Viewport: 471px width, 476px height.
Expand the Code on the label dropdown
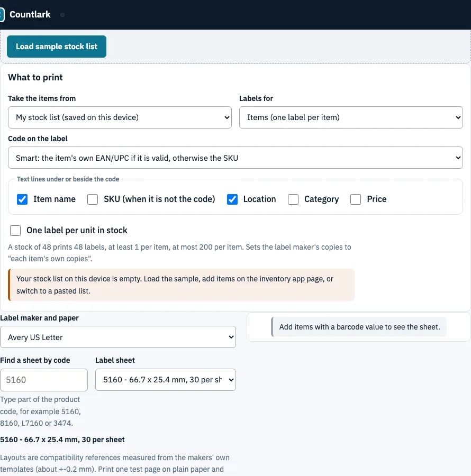235,158
